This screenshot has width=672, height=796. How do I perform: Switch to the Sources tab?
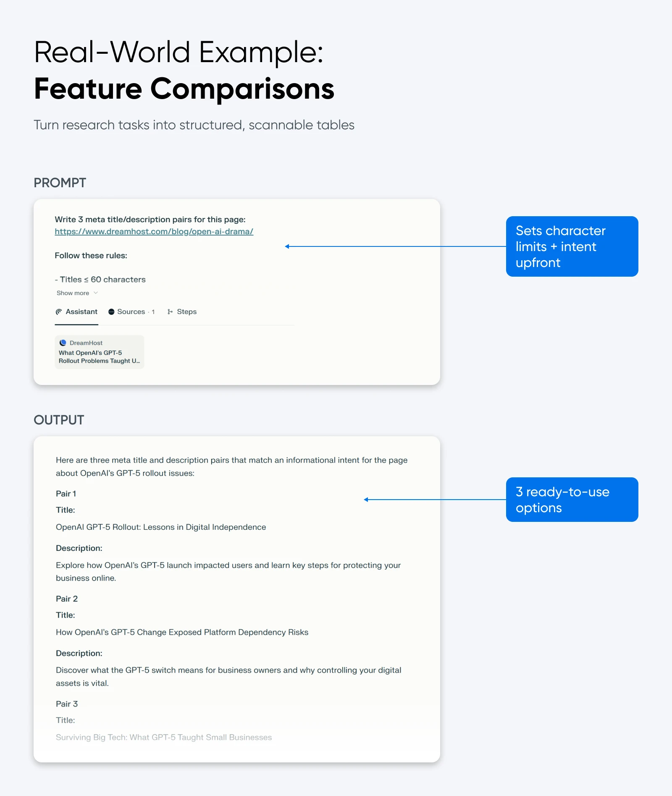131,312
